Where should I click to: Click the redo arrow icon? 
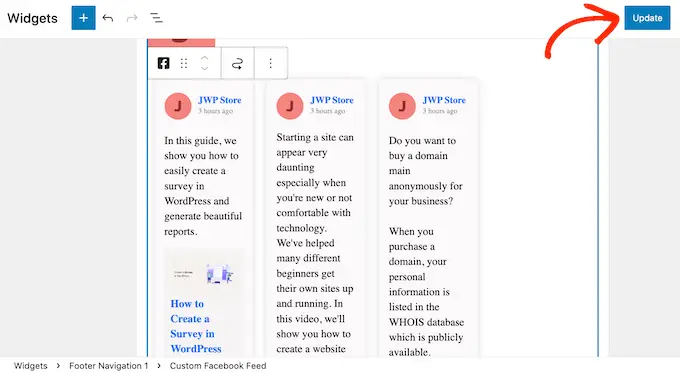click(132, 18)
